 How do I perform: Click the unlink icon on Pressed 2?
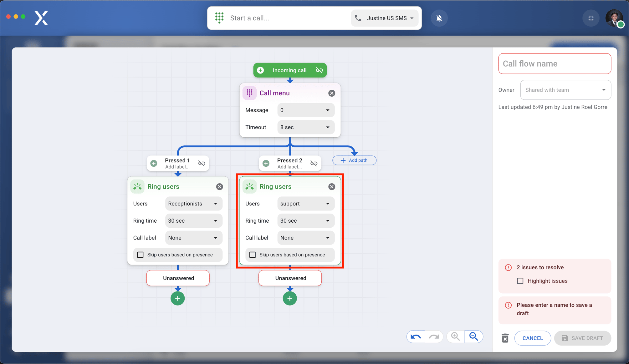click(314, 163)
